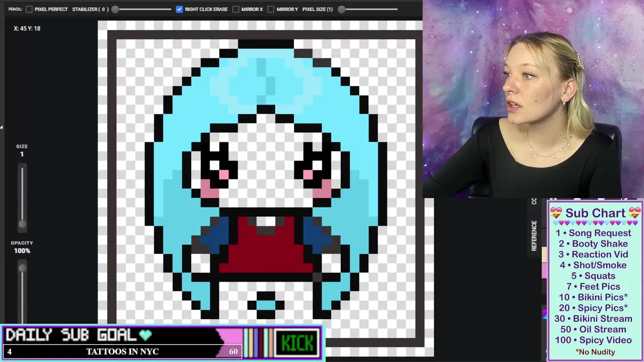This screenshot has height=362, width=644.
Task: Click the '30 • Bikini Stream' line
Action: 593,319
